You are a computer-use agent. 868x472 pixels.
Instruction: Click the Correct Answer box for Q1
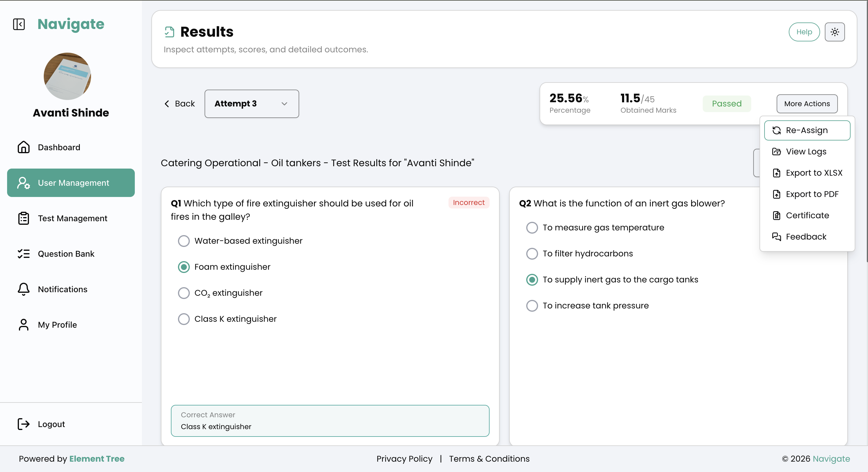click(x=330, y=421)
